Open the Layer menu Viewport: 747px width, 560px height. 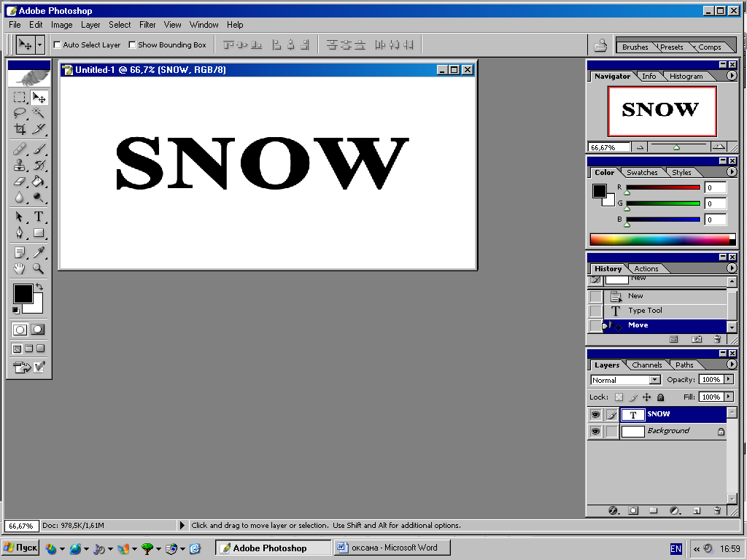click(x=90, y=25)
